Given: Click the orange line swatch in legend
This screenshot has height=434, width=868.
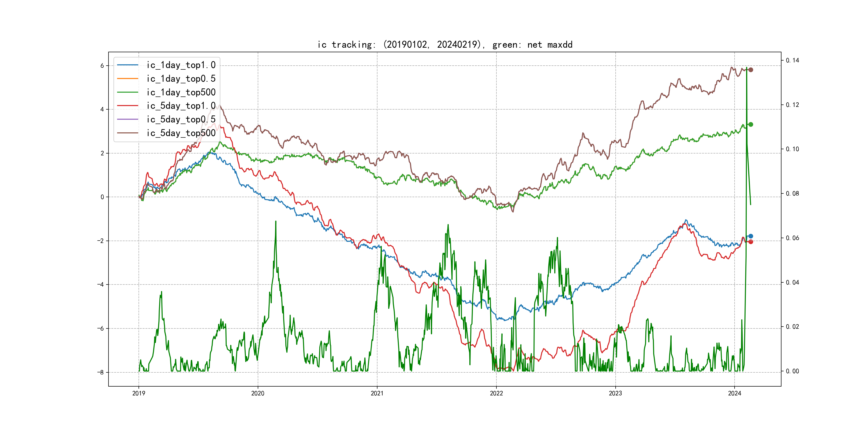Looking at the screenshot, I should point(127,78).
